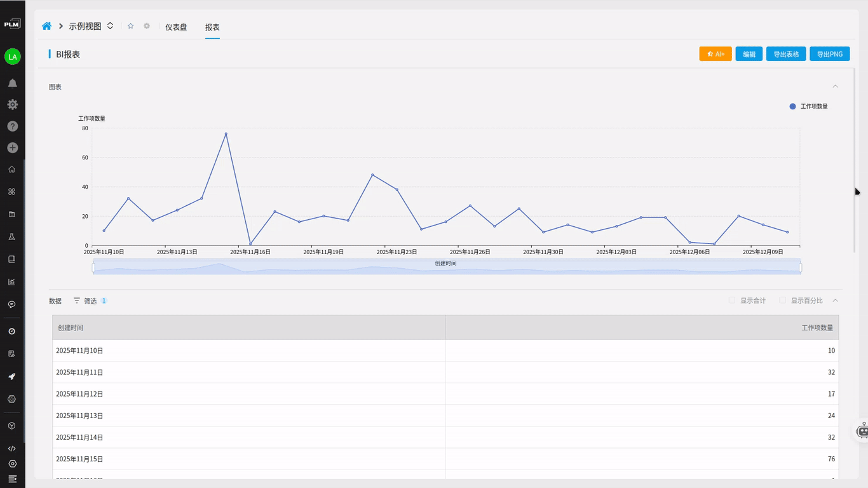The image size is (868, 488).
Task: Open the hexagon nut icon in sidebar
Action: pyautogui.click(x=13, y=464)
